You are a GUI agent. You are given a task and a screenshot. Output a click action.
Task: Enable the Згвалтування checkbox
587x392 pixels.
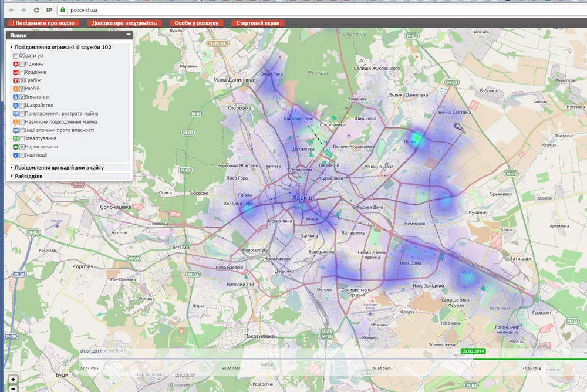[22, 138]
